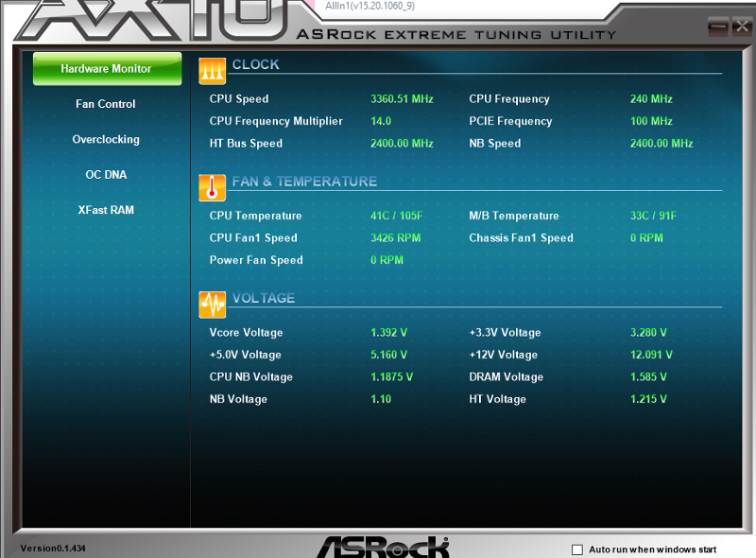Click the +12V Voltage label
Viewport: 756px width, 558px height.
[504, 355]
